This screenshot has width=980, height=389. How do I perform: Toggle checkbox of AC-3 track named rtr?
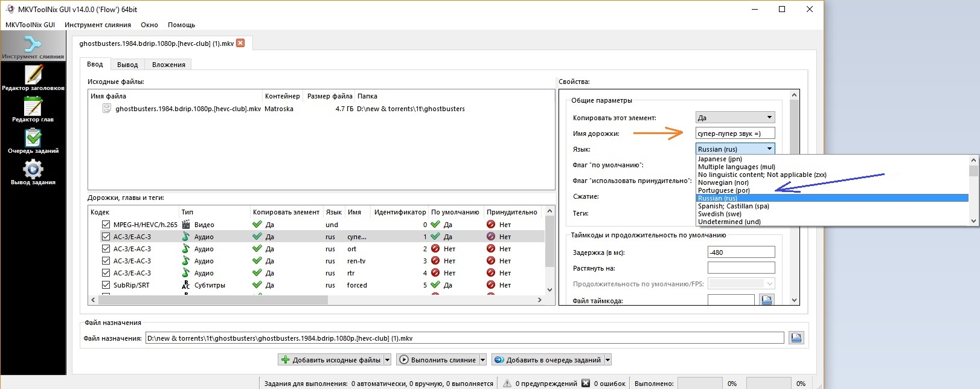[106, 273]
